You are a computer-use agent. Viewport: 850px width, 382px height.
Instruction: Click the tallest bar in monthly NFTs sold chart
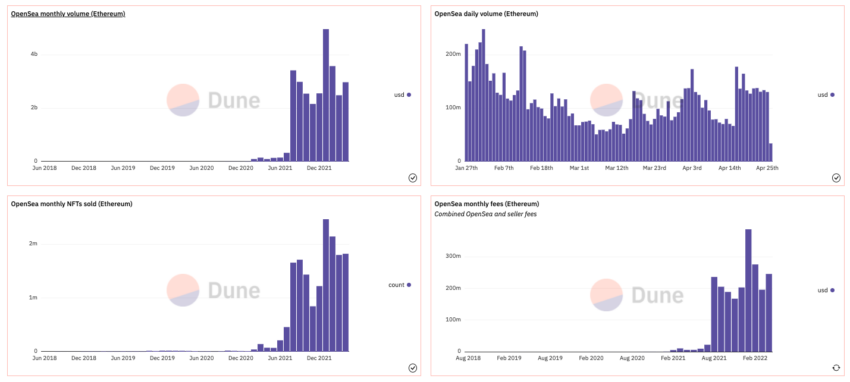(x=326, y=285)
